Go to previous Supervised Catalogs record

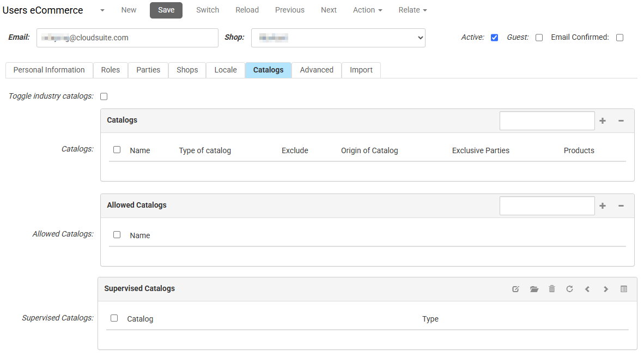[587, 289]
